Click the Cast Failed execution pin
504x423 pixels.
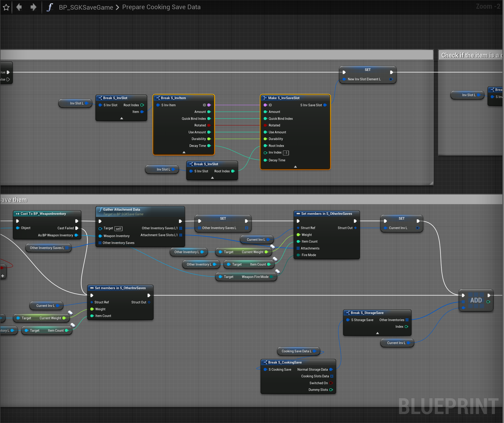77,228
